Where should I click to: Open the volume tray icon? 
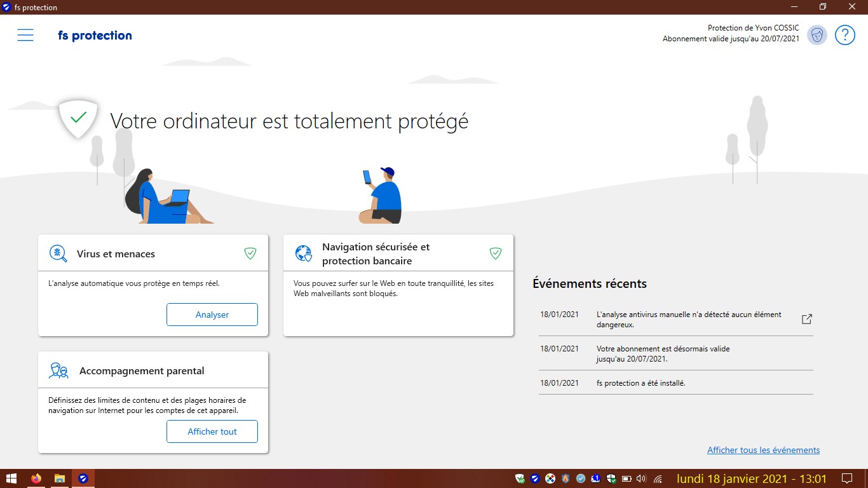click(641, 478)
